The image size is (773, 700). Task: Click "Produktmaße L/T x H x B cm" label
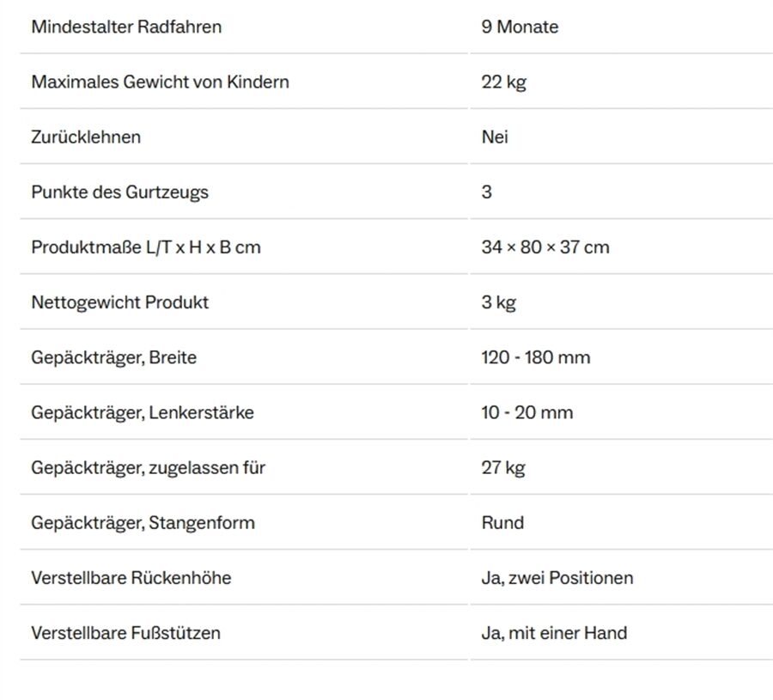click(x=146, y=247)
